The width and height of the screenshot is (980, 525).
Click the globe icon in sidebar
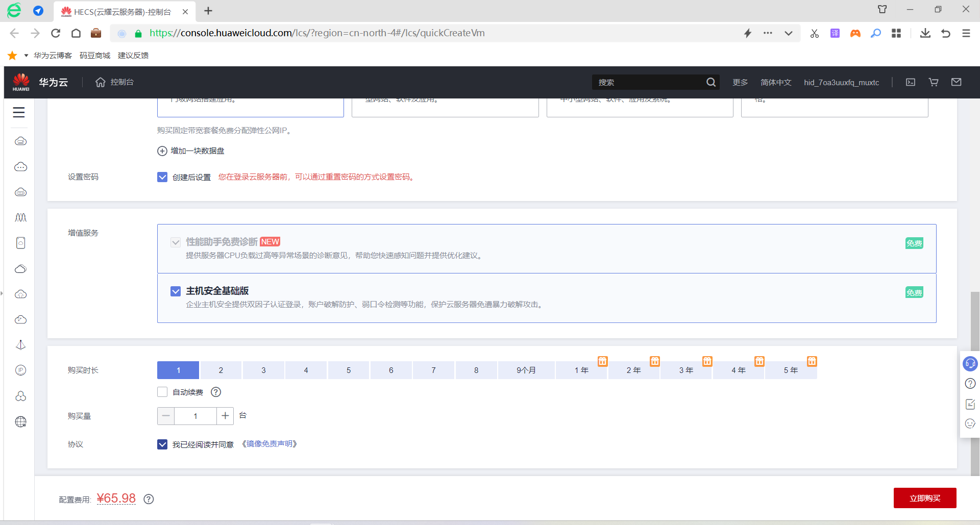20,422
